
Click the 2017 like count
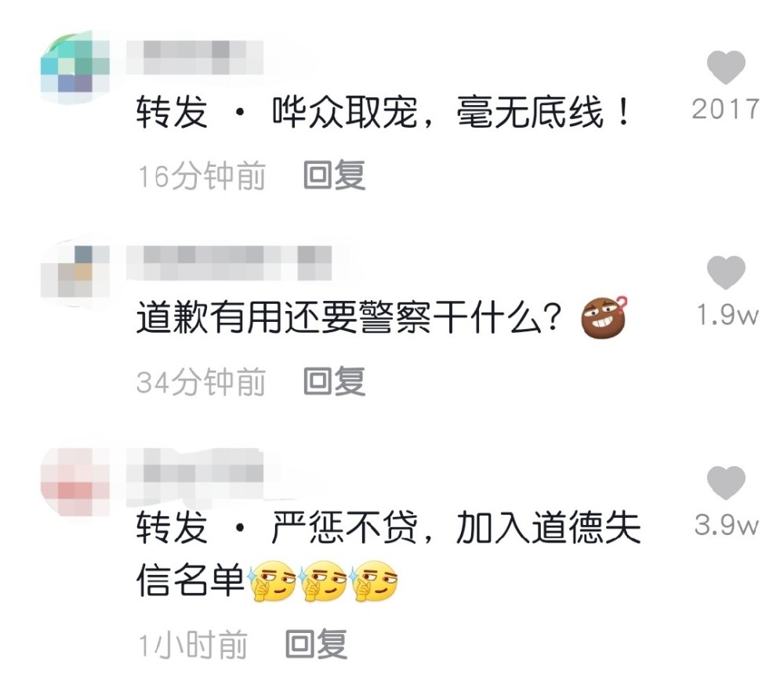coord(726,109)
